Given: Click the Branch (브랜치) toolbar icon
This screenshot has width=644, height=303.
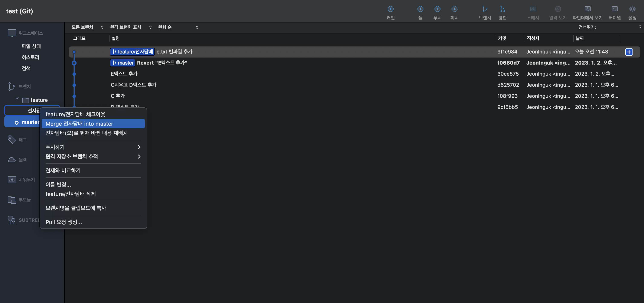Looking at the screenshot, I should tap(485, 9).
